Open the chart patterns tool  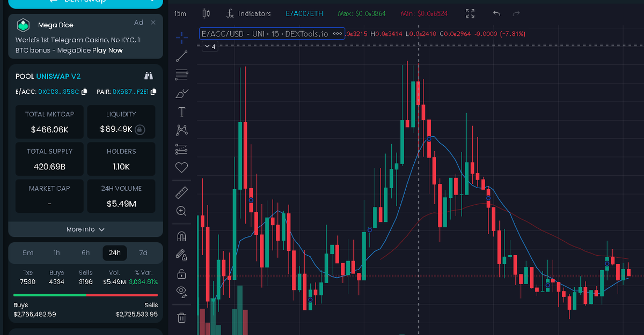(x=181, y=130)
